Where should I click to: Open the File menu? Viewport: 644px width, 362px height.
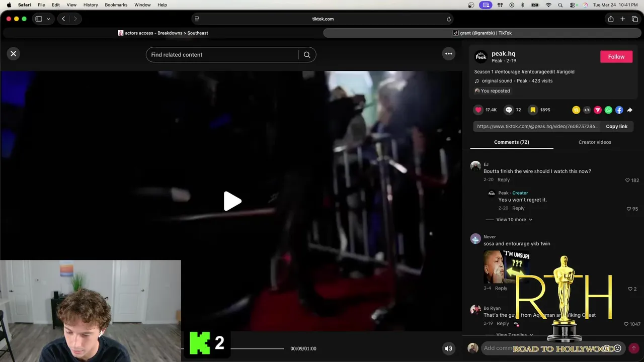coord(41,5)
